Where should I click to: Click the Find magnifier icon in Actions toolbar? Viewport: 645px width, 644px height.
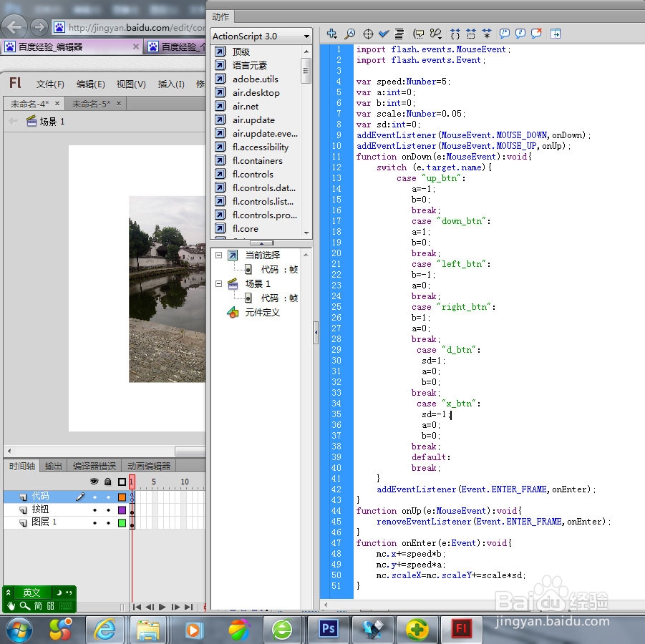349,34
